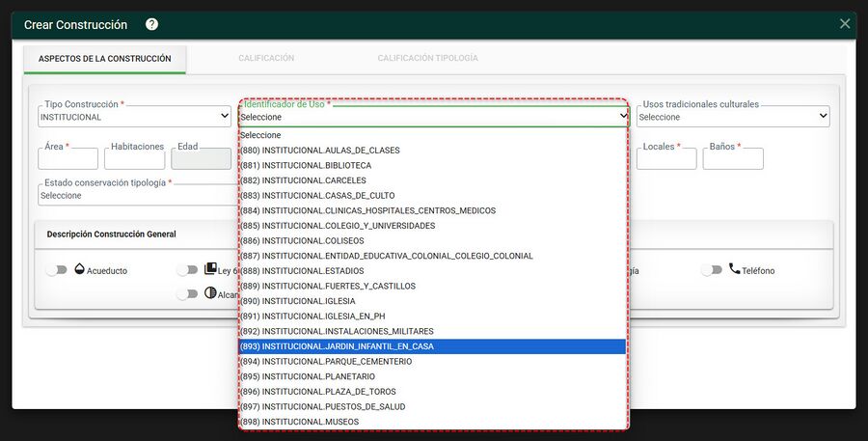This screenshot has height=441, width=868.
Task: Click the Habitaciones input field
Action: coord(134,158)
